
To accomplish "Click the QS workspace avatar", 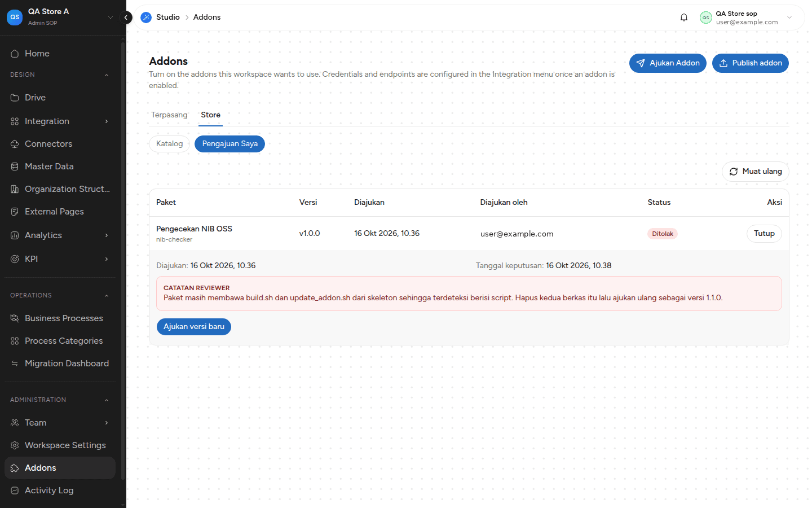I will [x=15, y=17].
